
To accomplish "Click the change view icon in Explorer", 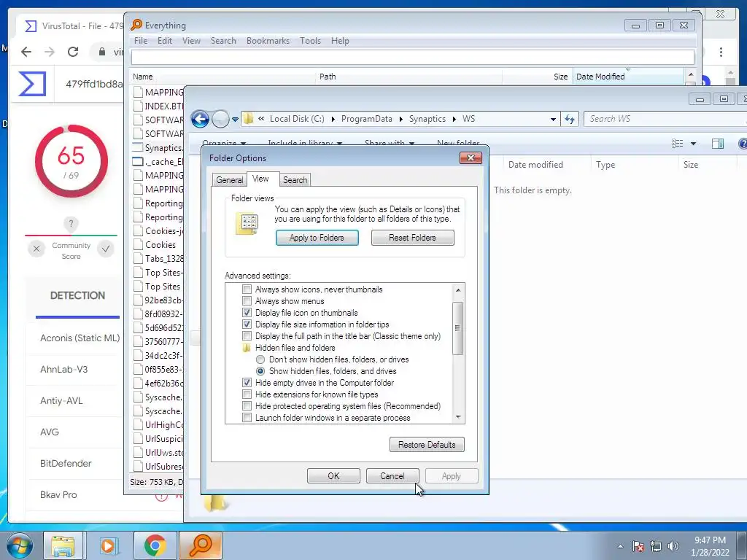I will (x=678, y=144).
